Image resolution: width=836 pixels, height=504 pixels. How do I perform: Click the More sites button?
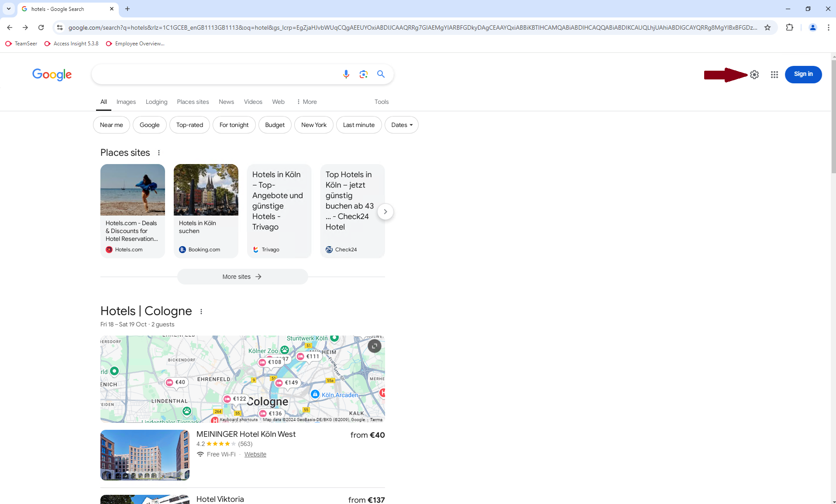[242, 277]
